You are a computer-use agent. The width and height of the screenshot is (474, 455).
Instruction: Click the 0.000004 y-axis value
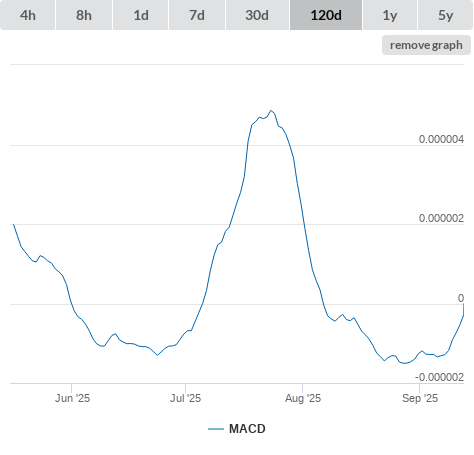pos(441,139)
